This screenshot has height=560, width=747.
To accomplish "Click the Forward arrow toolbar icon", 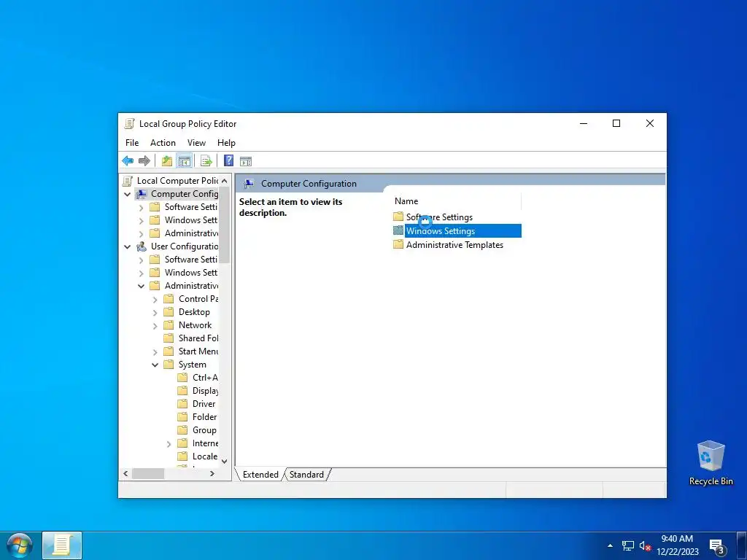I will (x=144, y=161).
